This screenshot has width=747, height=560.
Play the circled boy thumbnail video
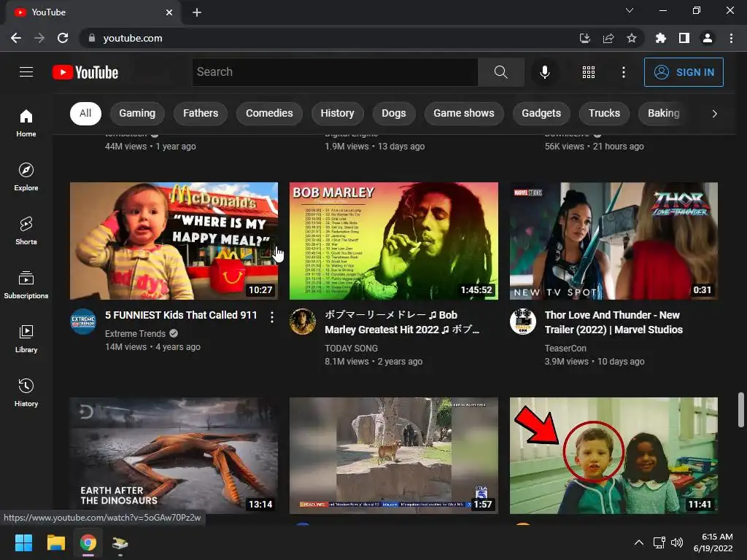(x=614, y=456)
